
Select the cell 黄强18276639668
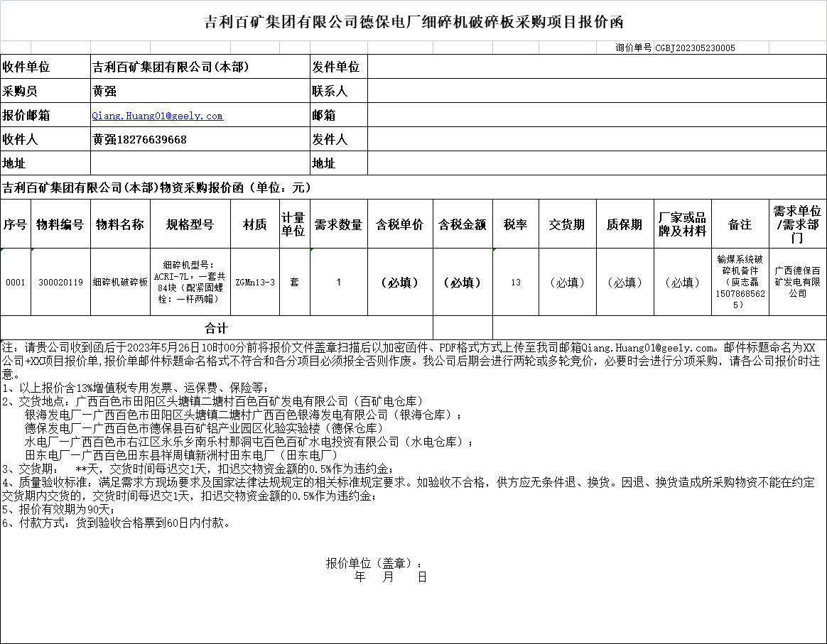click(200, 140)
